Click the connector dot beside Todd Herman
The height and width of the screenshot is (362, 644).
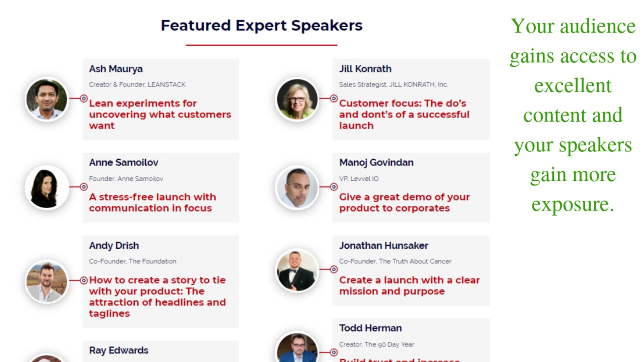(x=334, y=352)
